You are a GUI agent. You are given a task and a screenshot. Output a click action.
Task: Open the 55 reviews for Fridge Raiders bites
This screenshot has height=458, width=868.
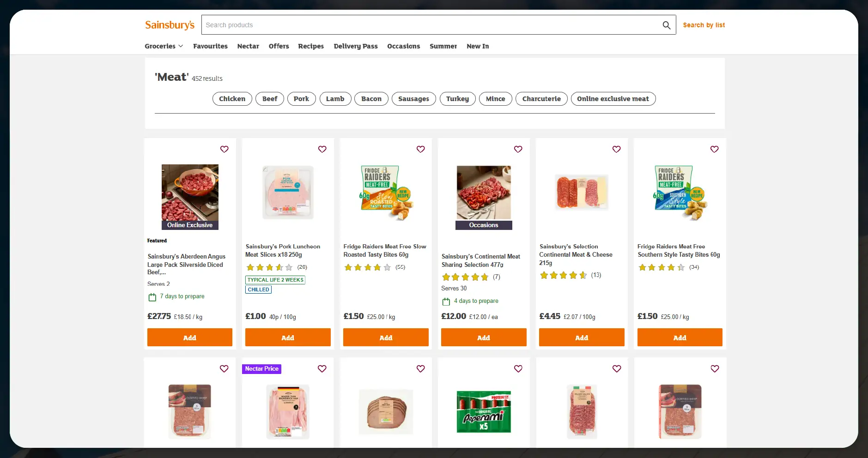tap(400, 267)
